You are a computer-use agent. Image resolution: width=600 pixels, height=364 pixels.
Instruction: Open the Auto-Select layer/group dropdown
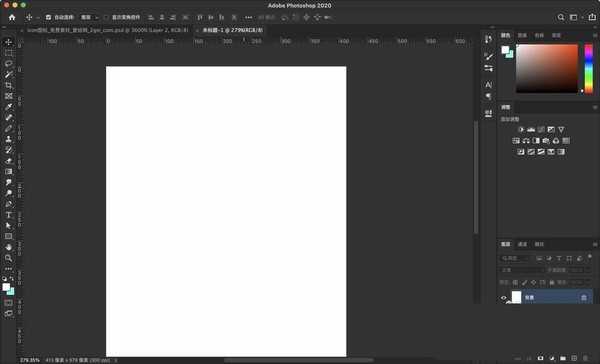89,18
